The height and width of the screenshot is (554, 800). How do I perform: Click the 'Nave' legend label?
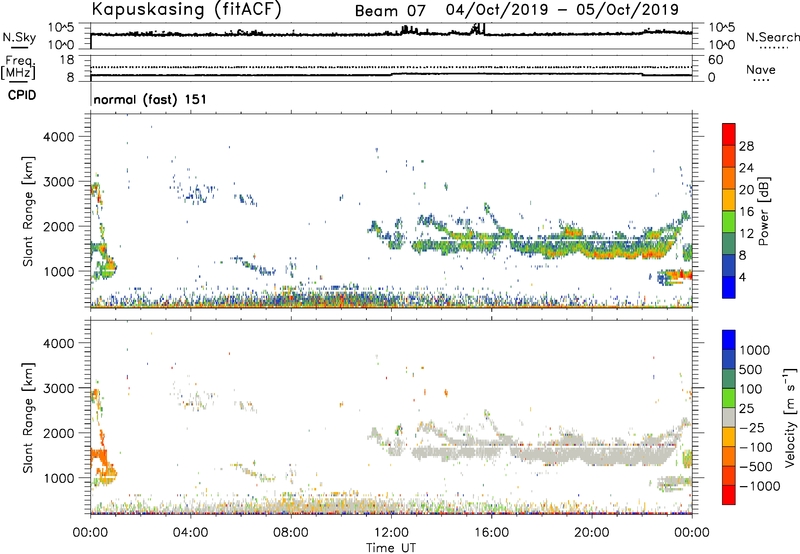(x=761, y=69)
